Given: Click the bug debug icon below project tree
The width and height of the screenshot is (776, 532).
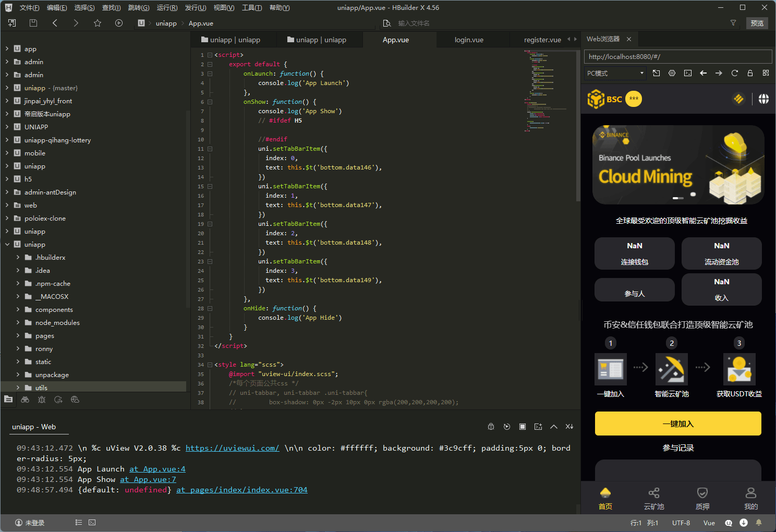Looking at the screenshot, I should coord(42,400).
